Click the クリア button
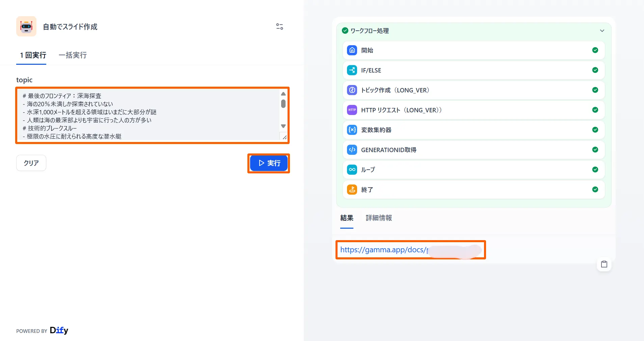The width and height of the screenshot is (644, 341). tap(31, 163)
